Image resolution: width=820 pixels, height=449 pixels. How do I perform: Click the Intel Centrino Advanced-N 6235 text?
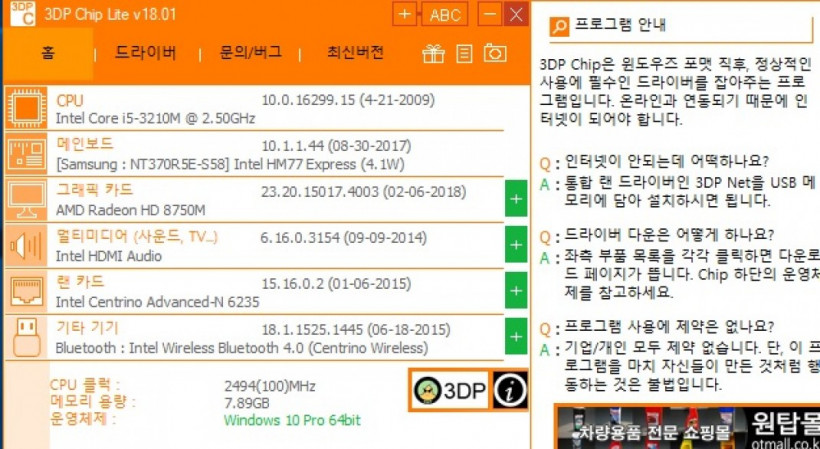pos(157,302)
